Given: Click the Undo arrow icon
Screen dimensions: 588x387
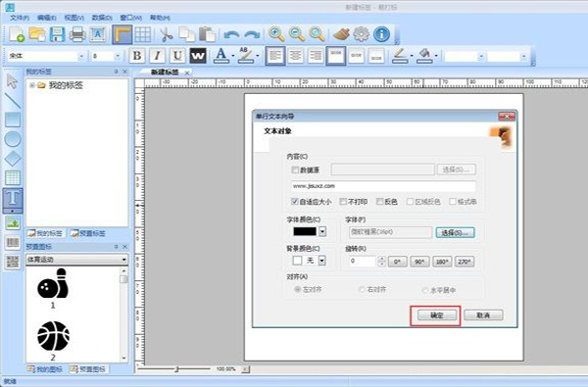Looking at the screenshot, I should tap(231, 35).
